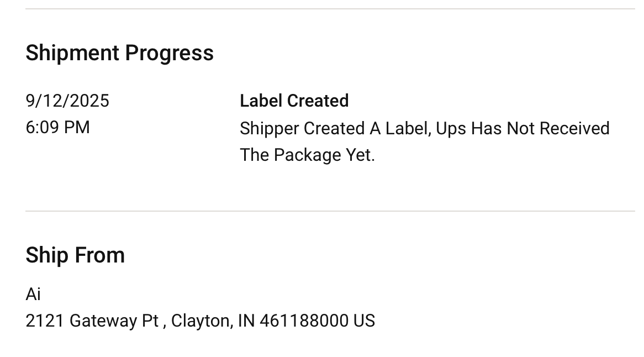Click the 6:09 PM timestamp
This screenshot has width=644, height=357.
click(57, 128)
